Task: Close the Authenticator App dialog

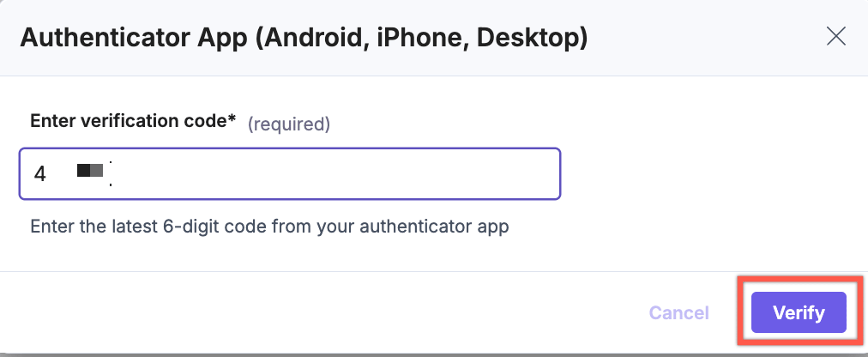Action: click(836, 36)
